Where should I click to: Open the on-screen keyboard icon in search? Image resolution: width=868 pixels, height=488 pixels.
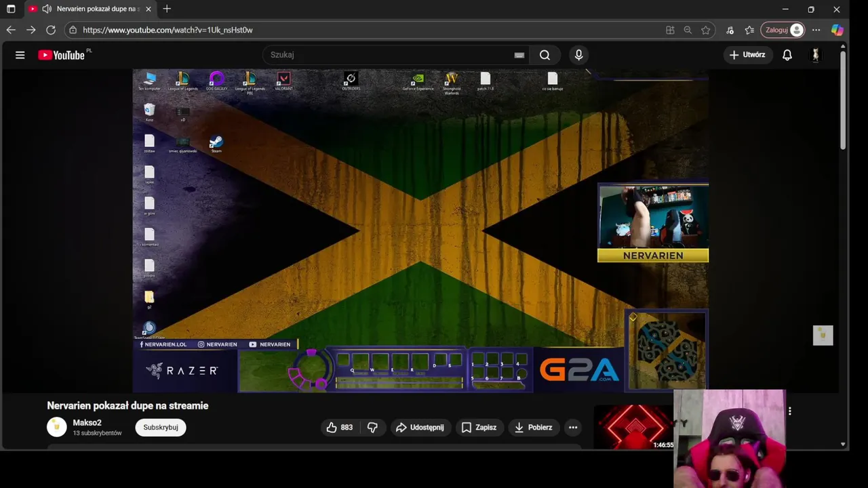[519, 55]
